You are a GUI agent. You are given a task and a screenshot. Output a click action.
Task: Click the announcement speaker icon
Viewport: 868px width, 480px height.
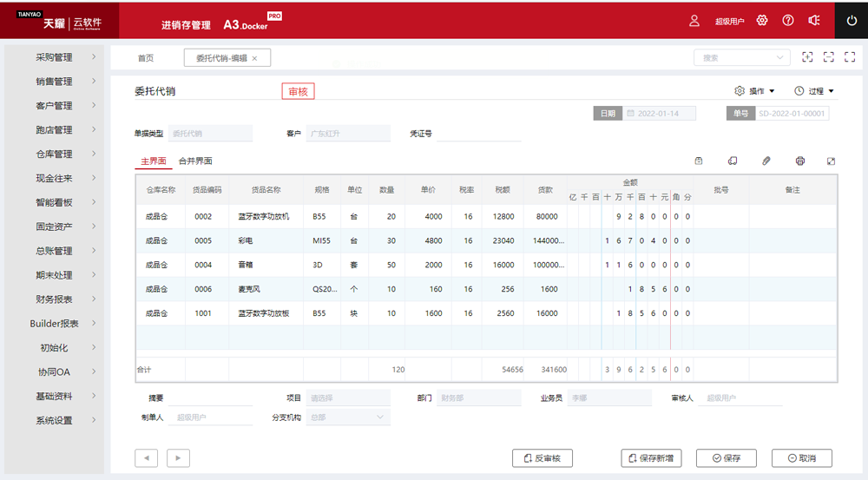point(814,20)
